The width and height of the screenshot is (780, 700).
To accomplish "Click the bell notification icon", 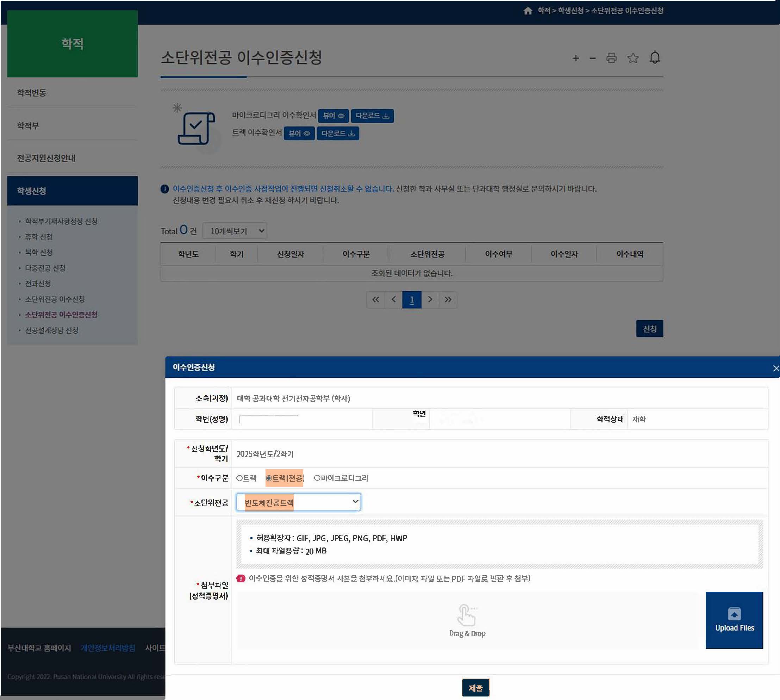I will point(655,58).
